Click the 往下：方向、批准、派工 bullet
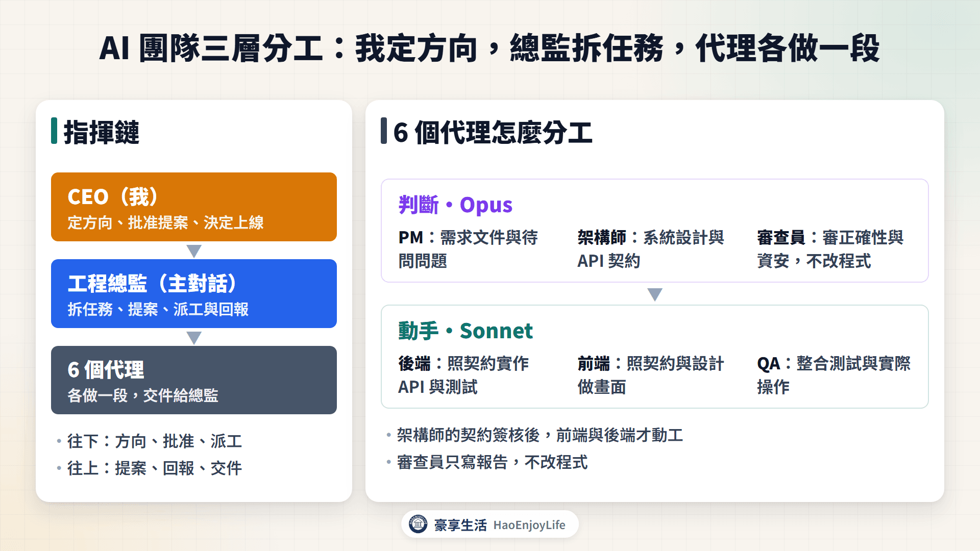The height and width of the screenshot is (551, 980). (x=155, y=441)
